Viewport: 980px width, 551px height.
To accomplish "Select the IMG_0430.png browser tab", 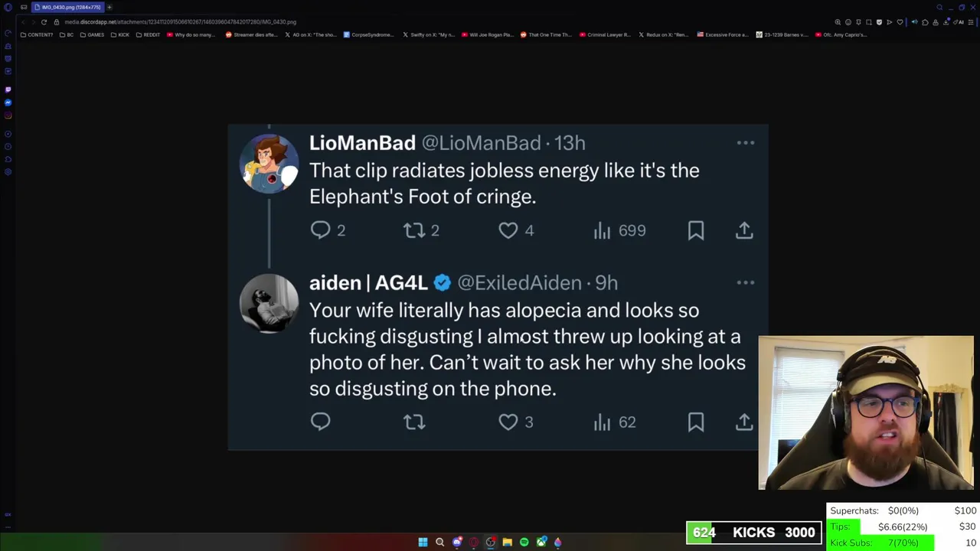I will (x=69, y=7).
